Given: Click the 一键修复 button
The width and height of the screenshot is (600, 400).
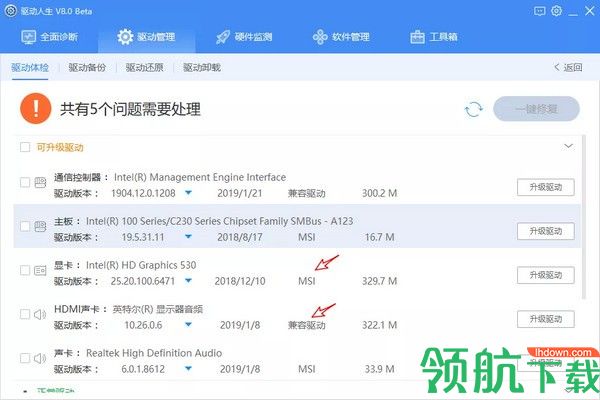Looking at the screenshot, I should (536, 109).
